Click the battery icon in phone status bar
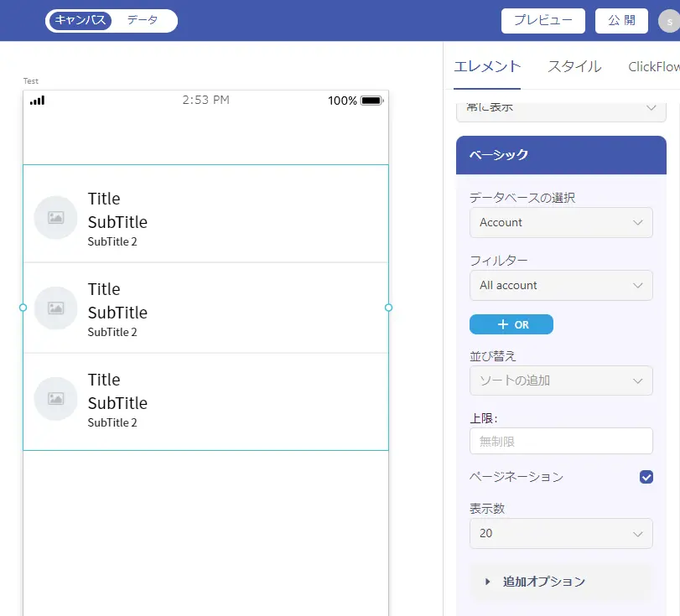The height and width of the screenshot is (616, 680). pyautogui.click(x=372, y=101)
